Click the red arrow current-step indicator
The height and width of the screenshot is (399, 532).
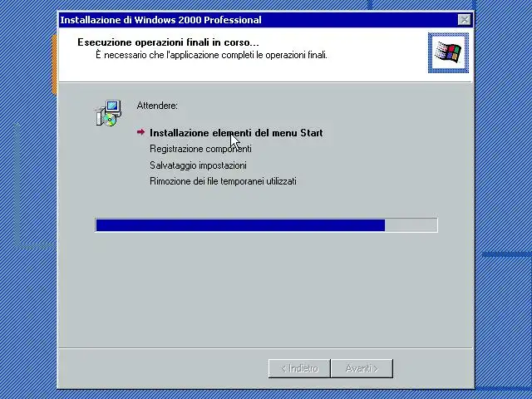coord(140,132)
